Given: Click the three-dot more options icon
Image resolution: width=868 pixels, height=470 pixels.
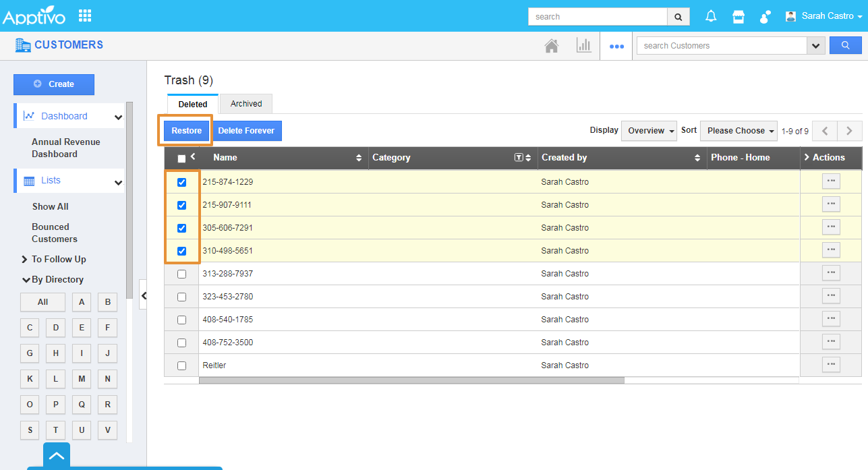Looking at the screenshot, I should click(x=616, y=47).
